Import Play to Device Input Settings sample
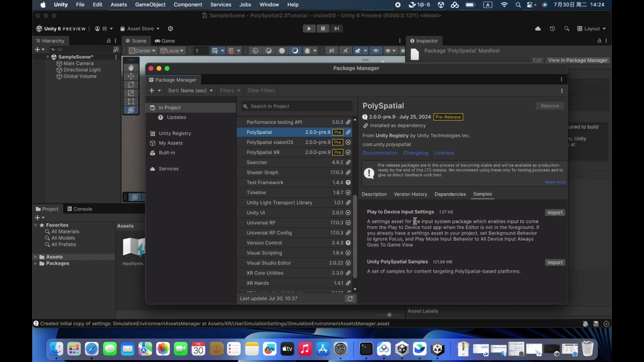Screen dimensions: 644x362 [554, 213]
